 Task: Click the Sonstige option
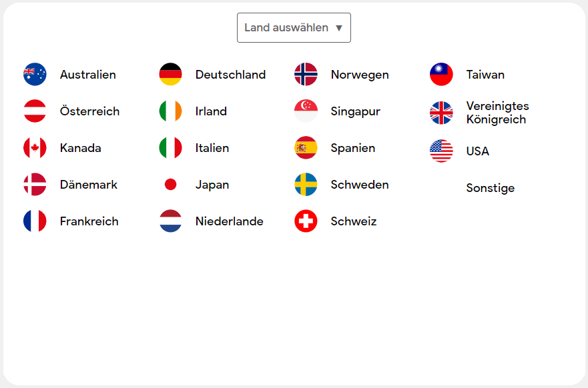[490, 188]
